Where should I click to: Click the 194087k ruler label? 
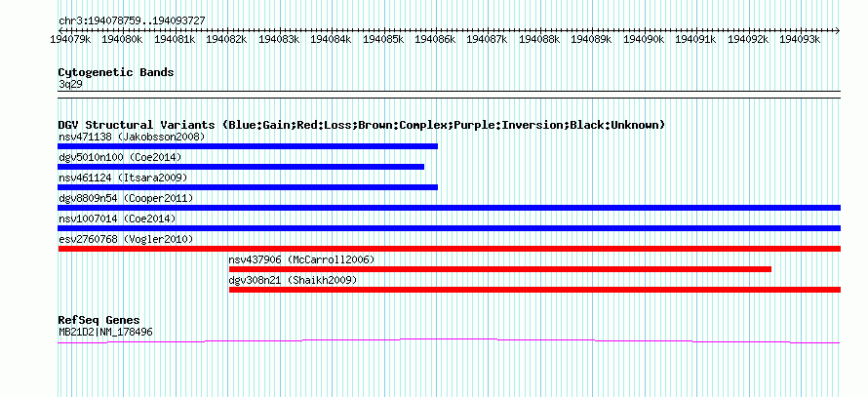click(x=487, y=39)
